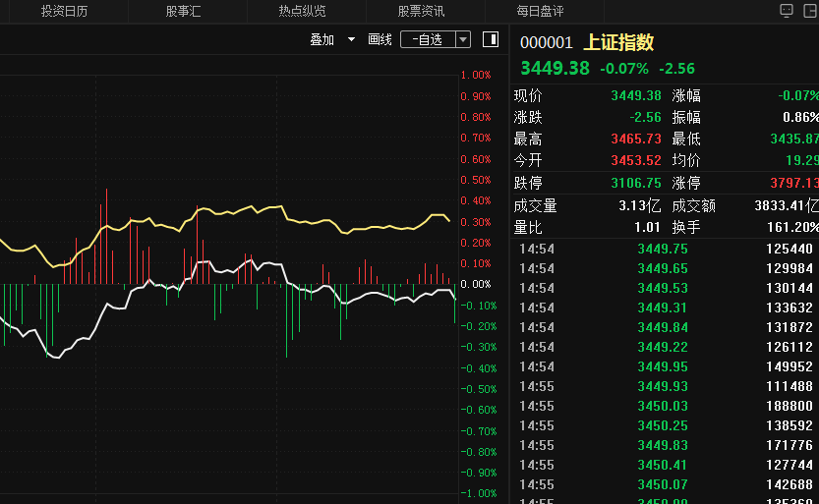
Task: Click the 振幅 value 0.86%
Action: pyautogui.click(x=800, y=117)
